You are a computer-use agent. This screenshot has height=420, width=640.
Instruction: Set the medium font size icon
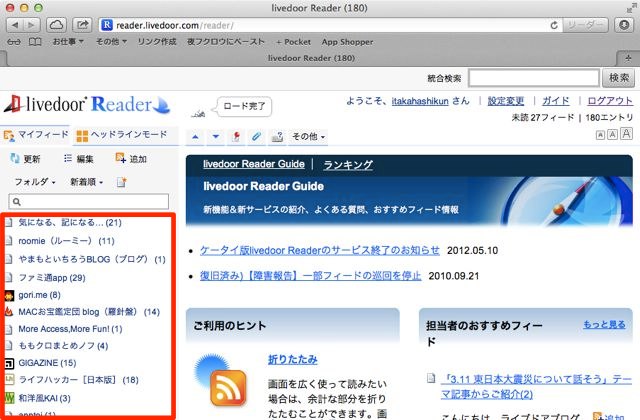[x=612, y=134]
